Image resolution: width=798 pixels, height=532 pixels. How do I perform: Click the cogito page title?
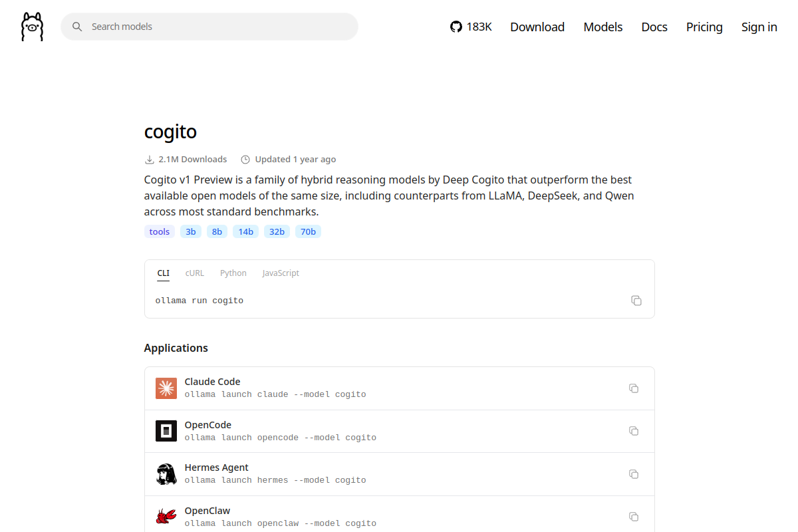pos(171,132)
